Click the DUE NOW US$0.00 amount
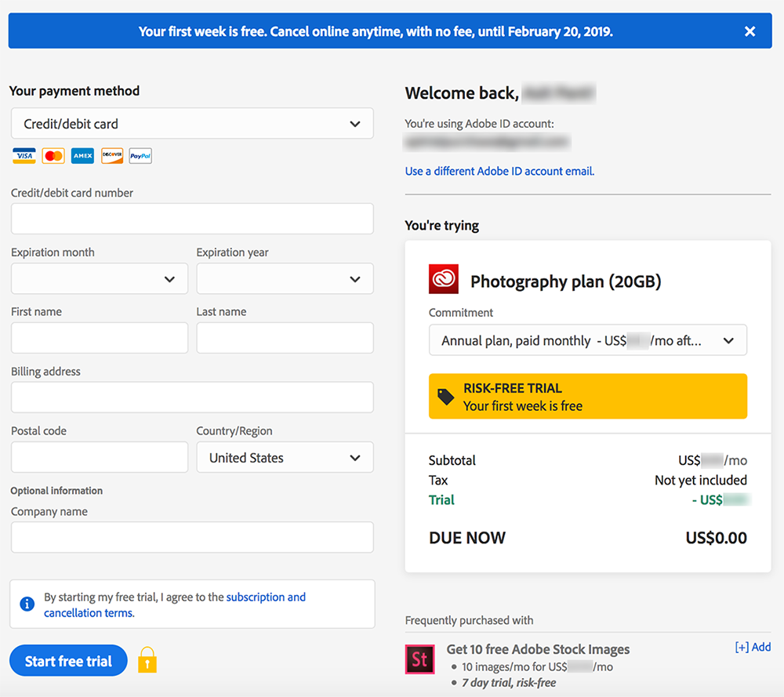The width and height of the screenshot is (784, 697). tap(716, 538)
